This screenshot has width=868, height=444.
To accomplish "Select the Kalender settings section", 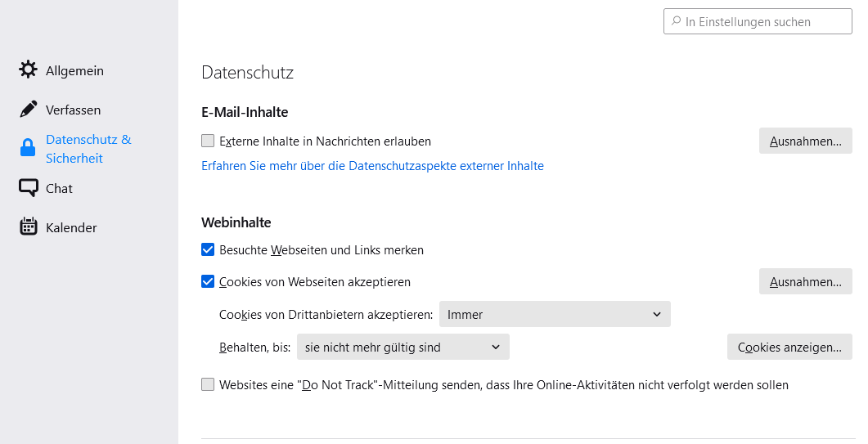I will (x=71, y=227).
